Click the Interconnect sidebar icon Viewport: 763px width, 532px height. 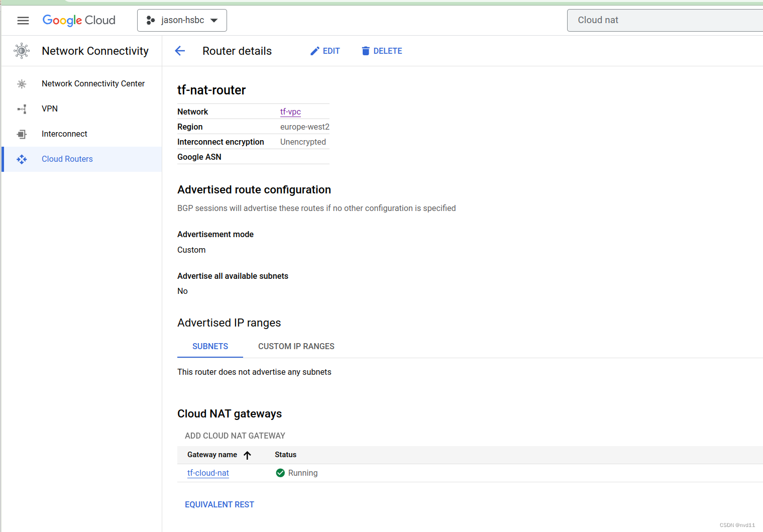(22, 134)
